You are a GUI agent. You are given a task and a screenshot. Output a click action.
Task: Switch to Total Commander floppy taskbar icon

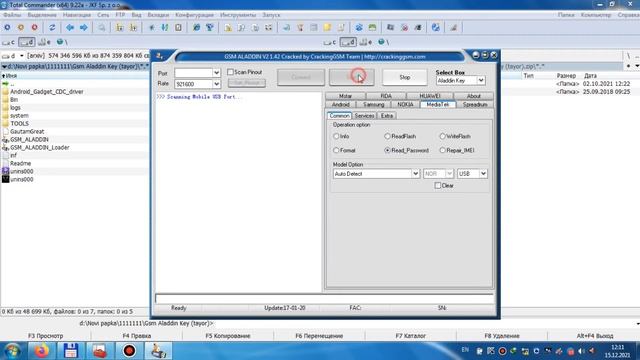tap(71, 351)
